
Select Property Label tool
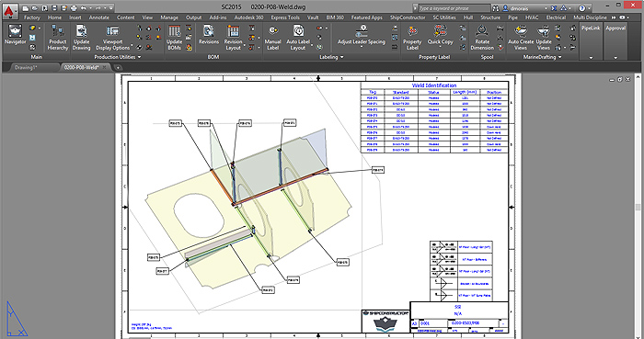[x=412, y=38]
